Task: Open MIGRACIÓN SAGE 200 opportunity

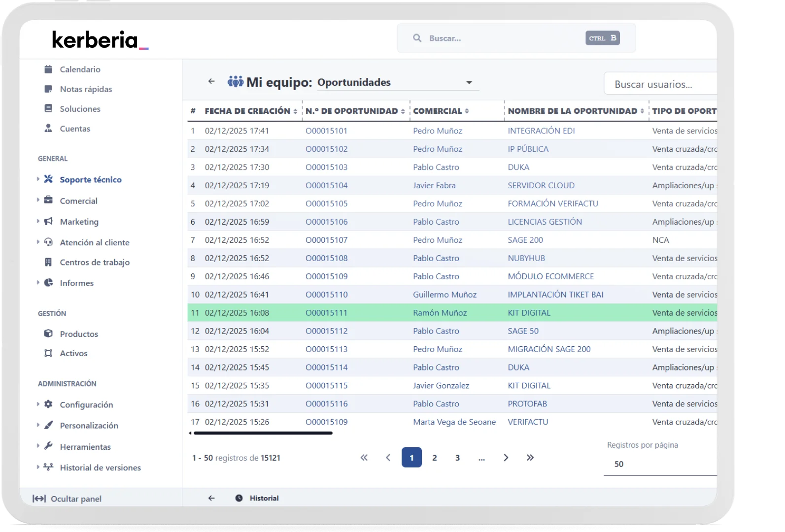Action: pyautogui.click(x=549, y=349)
